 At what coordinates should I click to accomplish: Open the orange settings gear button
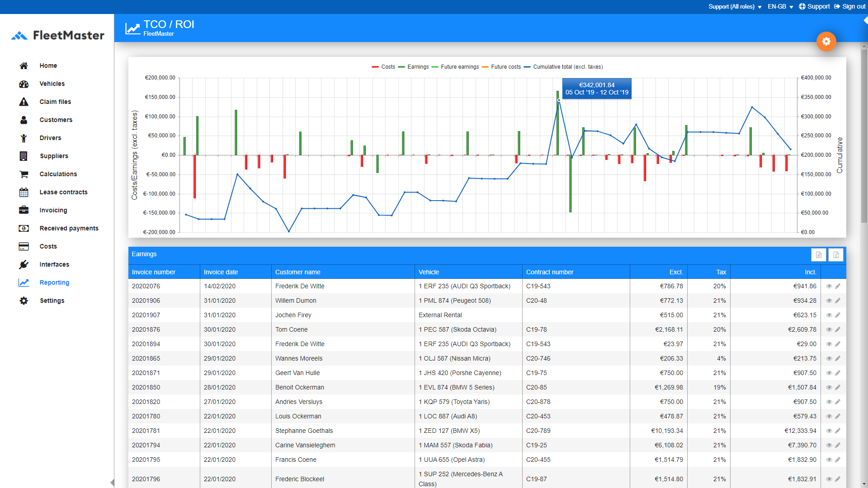point(826,42)
